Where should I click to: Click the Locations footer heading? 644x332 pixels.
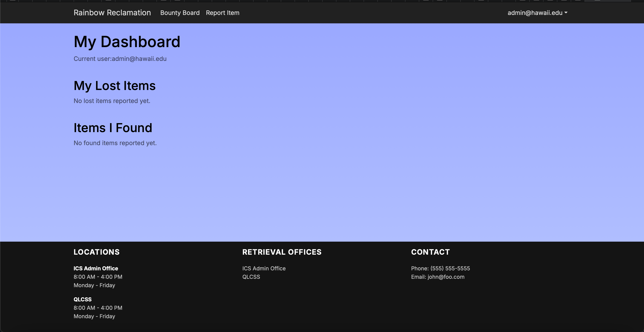click(96, 252)
